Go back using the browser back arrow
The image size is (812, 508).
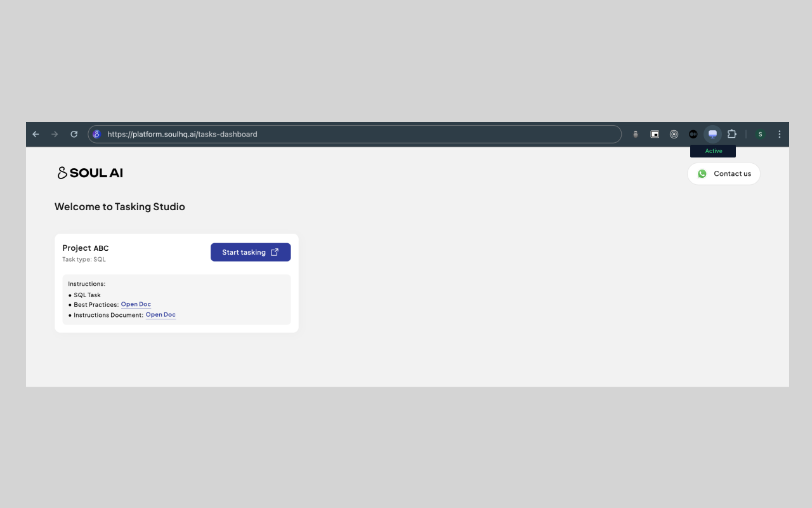click(x=36, y=134)
